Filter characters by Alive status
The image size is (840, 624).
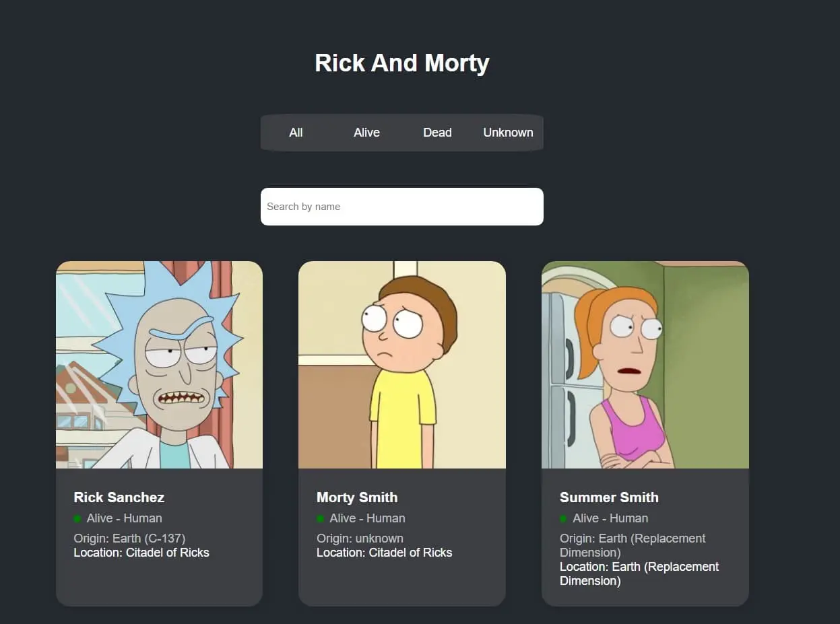[x=366, y=133]
